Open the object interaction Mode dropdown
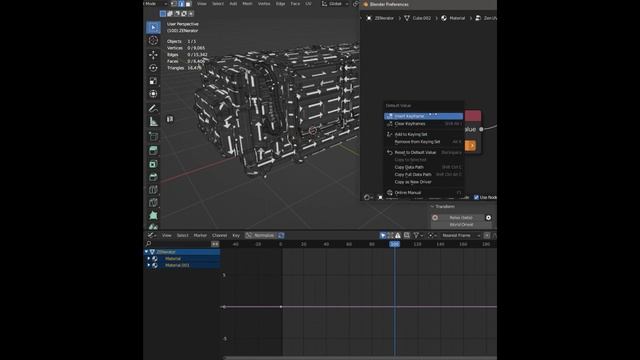Viewport: 640px width, 360px height. (155, 4)
